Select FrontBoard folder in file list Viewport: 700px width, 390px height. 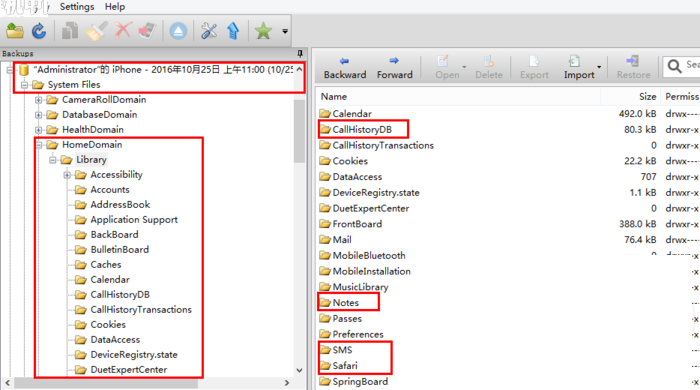(357, 224)
